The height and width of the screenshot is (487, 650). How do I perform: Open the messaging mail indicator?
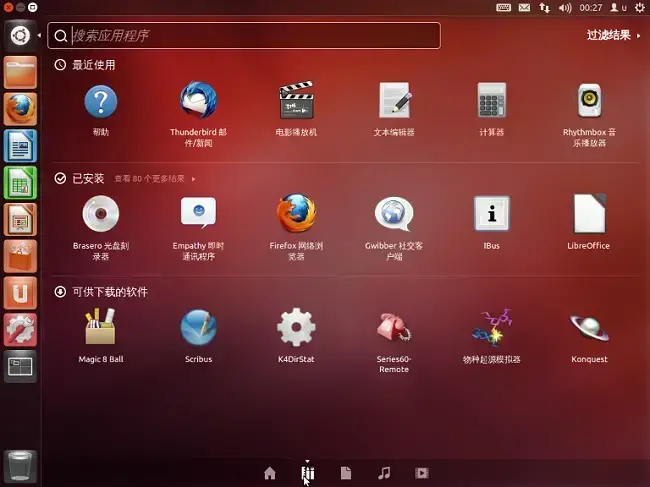click(524, 7)
